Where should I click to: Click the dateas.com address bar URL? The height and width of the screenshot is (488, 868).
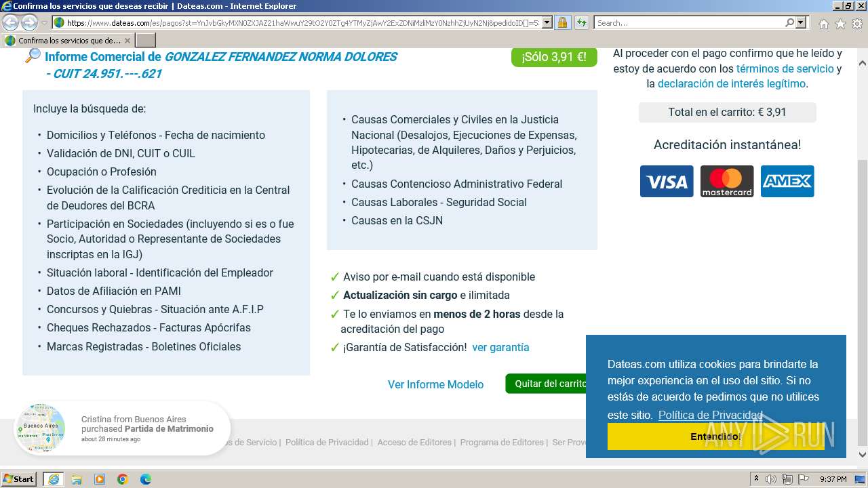(303, 23)
